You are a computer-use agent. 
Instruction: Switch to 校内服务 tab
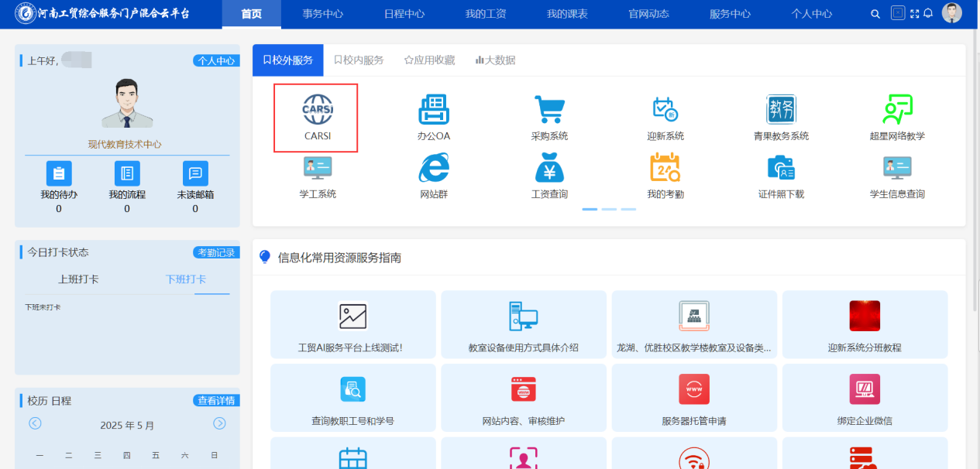click(x=359, y=60)
